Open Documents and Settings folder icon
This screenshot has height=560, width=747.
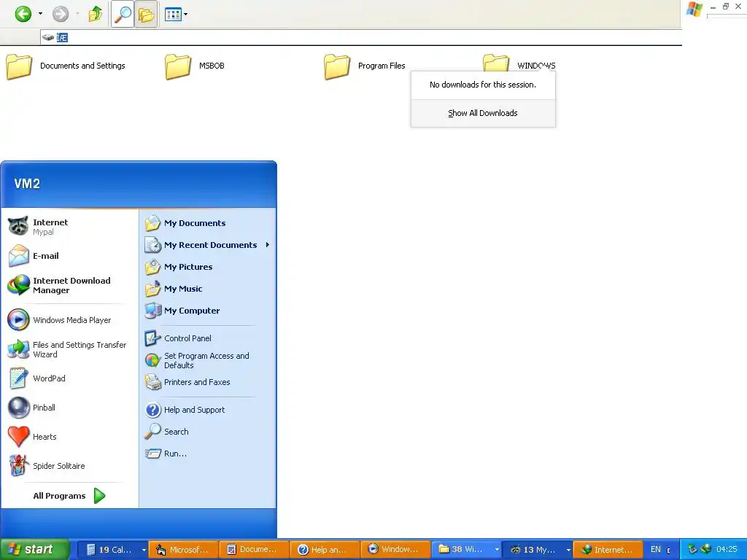(19, 66)
